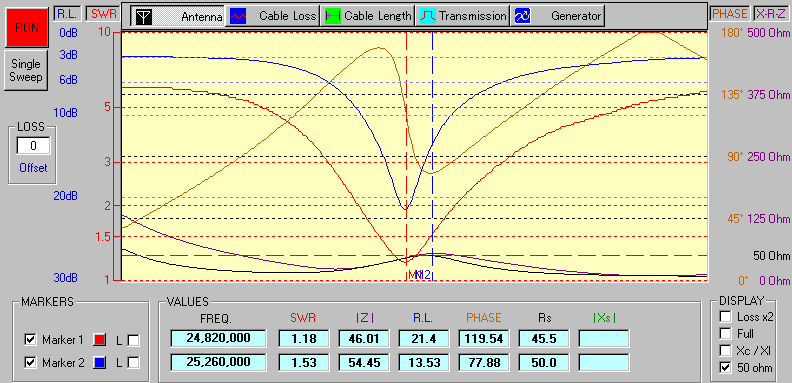The image size is (792, 383).
Task: Select the Cable Loss mode icon
Action: tap(238, 16)
